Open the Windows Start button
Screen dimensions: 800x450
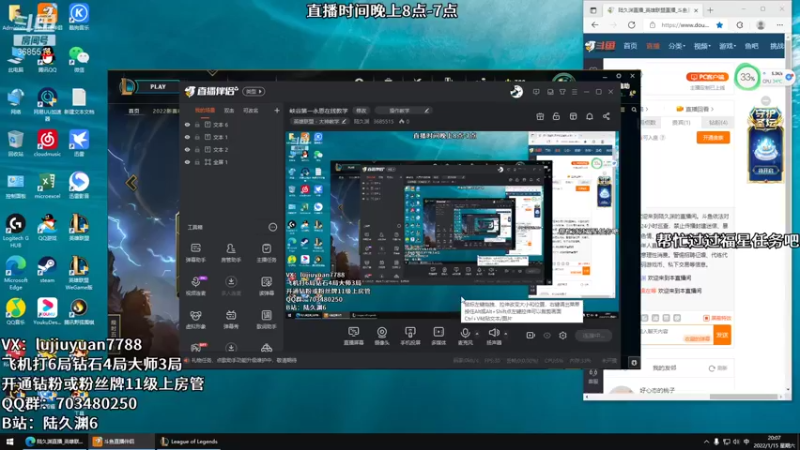coord(10,442)
